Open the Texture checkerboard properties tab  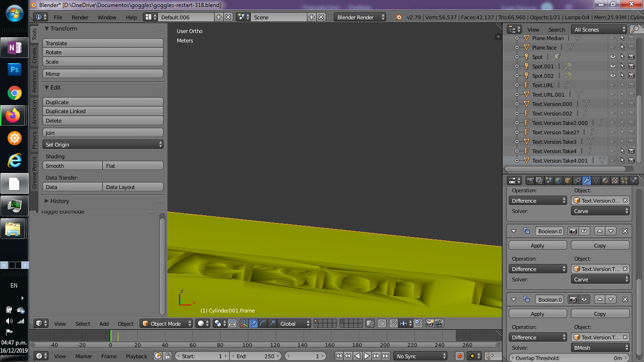click(615, 181)
